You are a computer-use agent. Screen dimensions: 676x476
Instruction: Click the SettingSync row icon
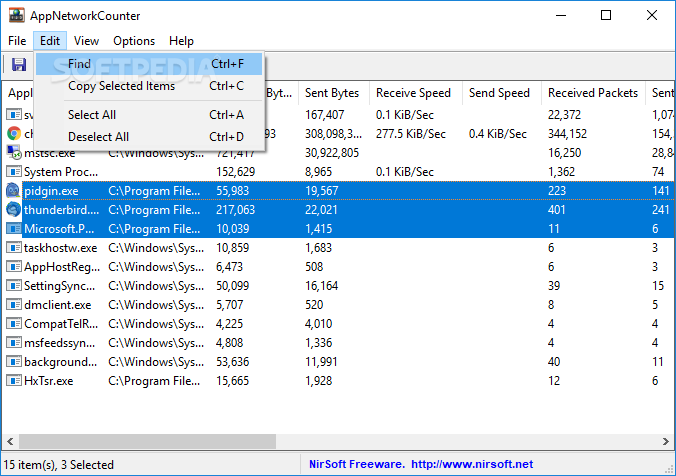(x=14, y=285)
